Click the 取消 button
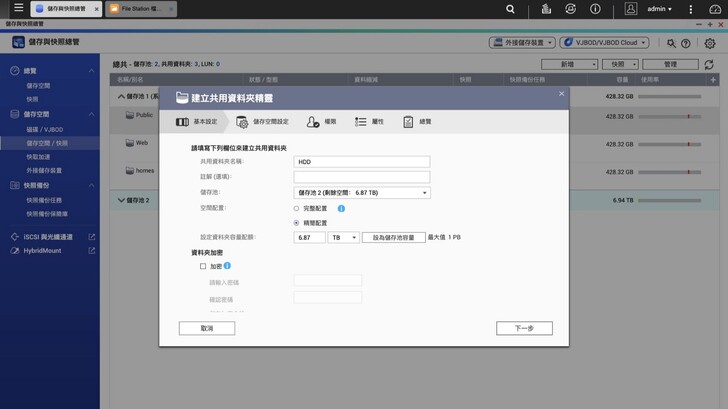Image resolution: width=728 pixels, height=409 pixels. [x=207, y=328]
